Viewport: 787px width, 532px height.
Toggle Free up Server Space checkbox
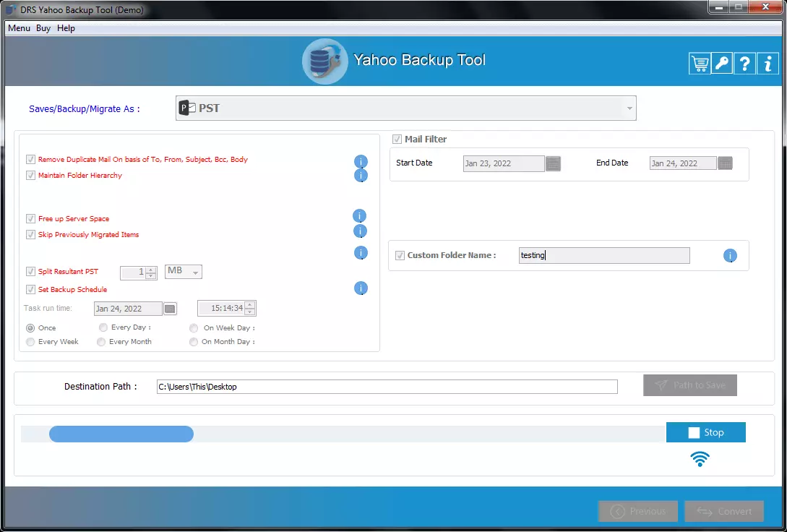[30, 219]
